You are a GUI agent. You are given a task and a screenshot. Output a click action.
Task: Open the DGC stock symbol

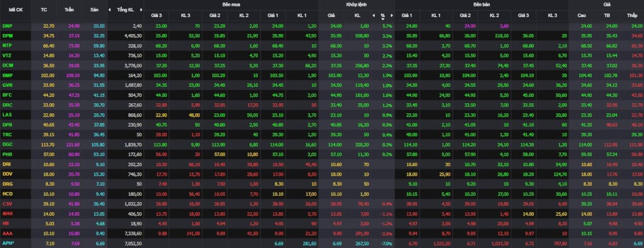8,144
